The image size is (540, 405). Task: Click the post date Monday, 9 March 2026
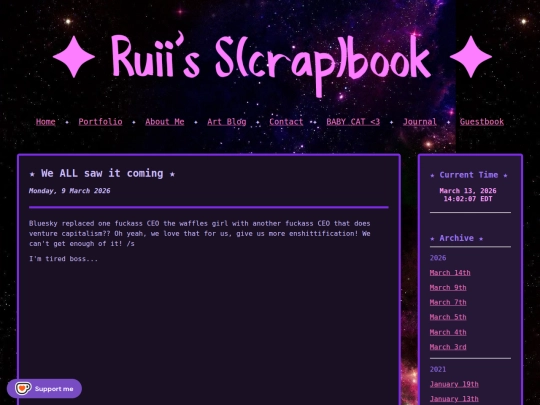coord(70,191)
